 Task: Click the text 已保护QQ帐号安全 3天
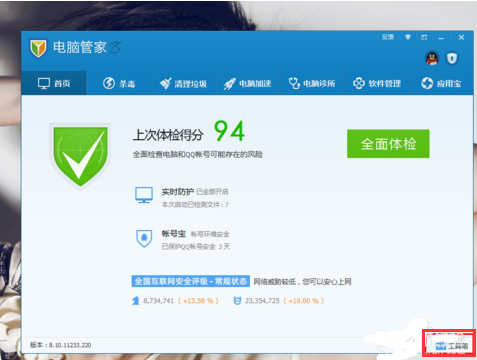coord(196,247)
